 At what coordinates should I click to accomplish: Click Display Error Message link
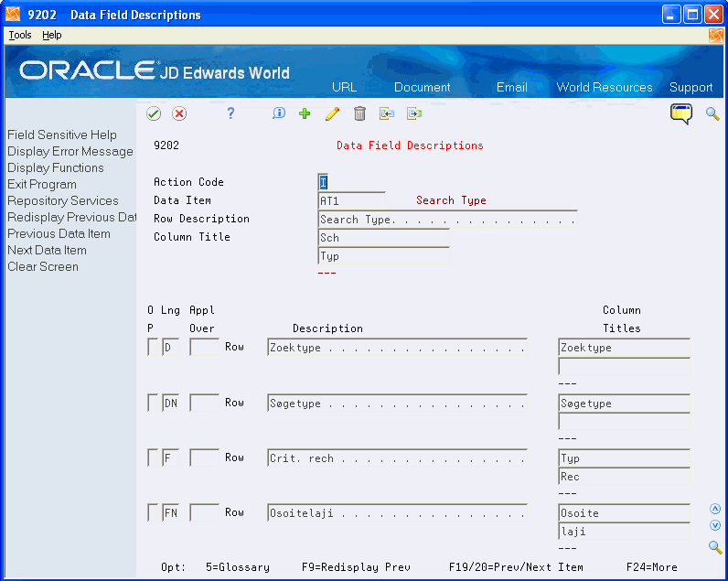[70, 151]
